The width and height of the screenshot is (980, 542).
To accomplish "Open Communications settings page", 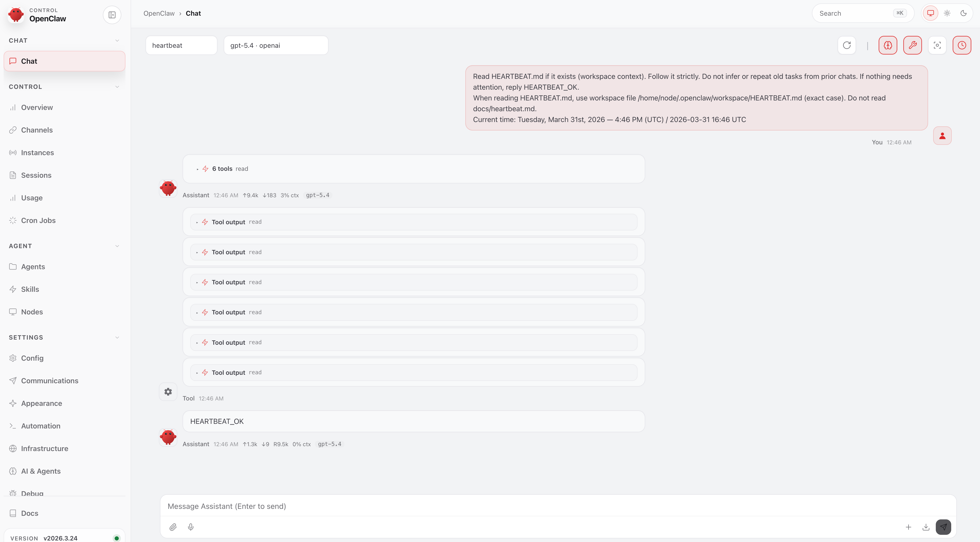I will point(64,380).
